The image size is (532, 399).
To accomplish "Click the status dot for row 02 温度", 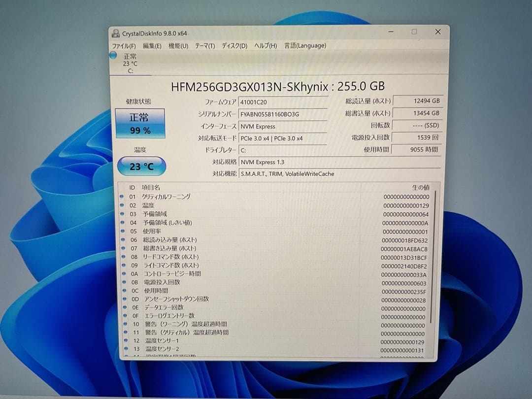I will click(122, 205).
